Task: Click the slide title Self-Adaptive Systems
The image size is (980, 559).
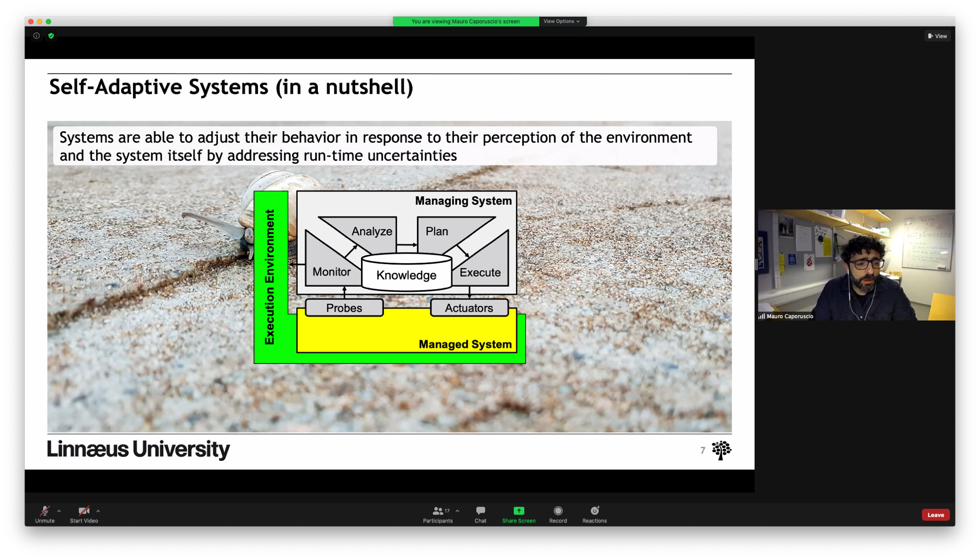Action: [231, 88]
